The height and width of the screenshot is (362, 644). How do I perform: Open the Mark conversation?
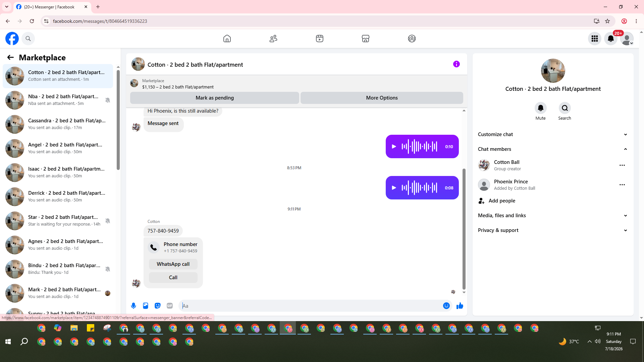coord(58,293)
